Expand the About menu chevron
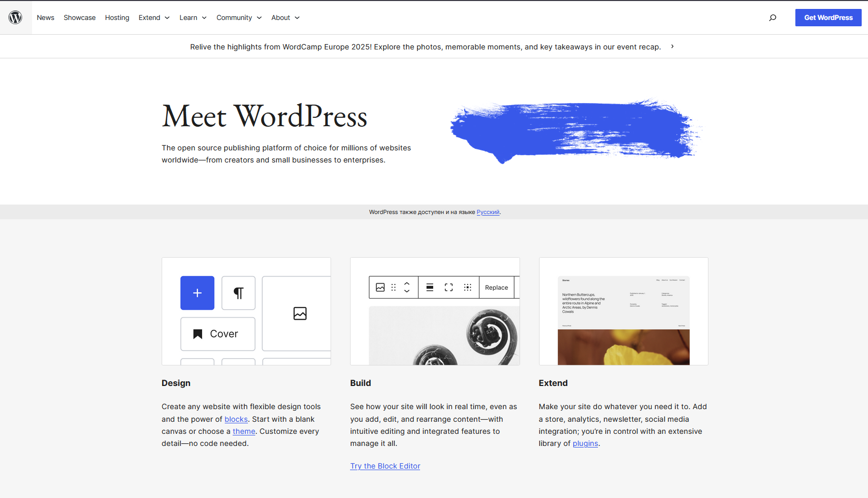Viewport: 868px width, 498px height. tap(297, 18)
